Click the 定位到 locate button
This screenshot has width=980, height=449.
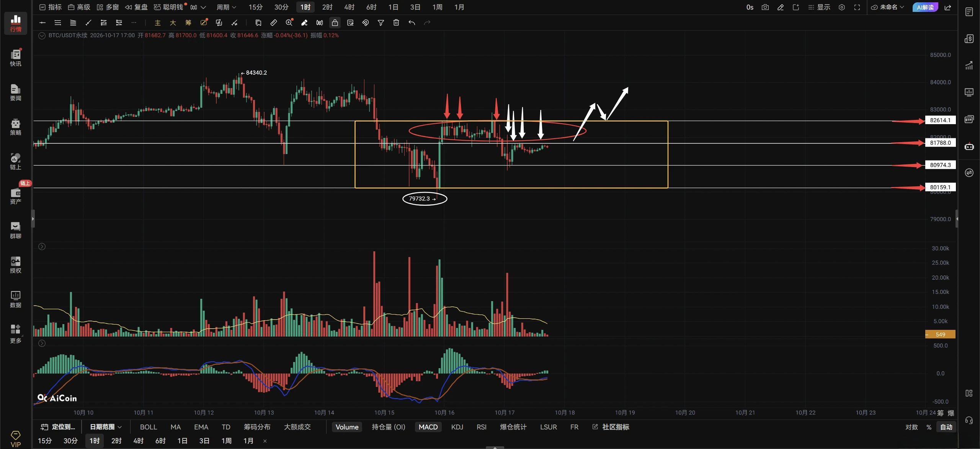(58, 427)
